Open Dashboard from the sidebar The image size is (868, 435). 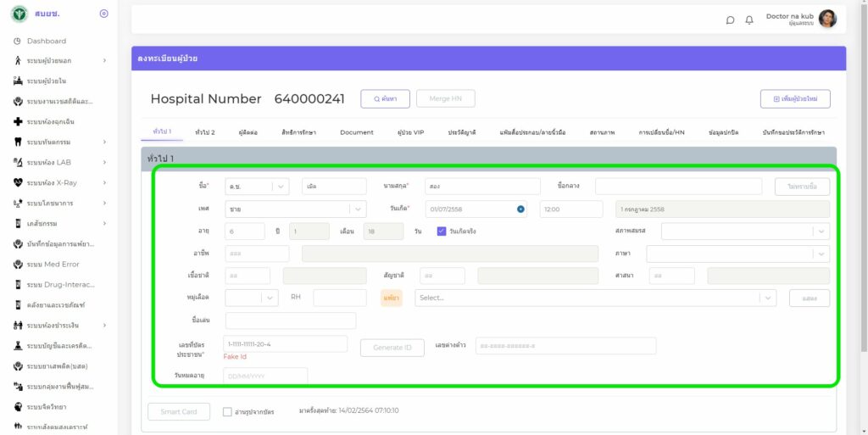tap(46, 41)
